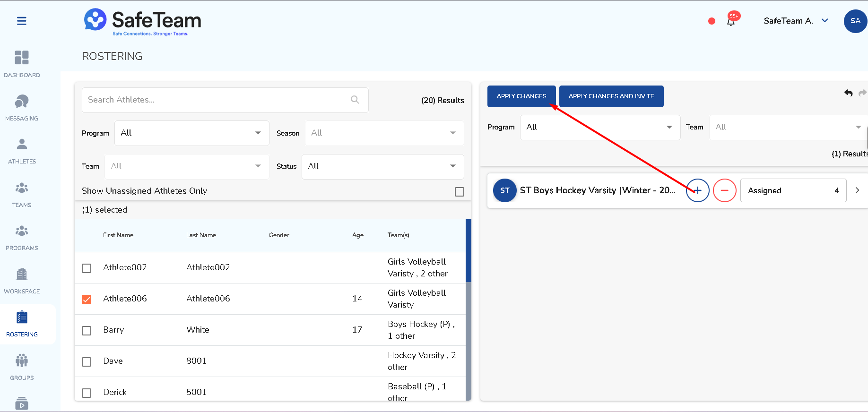
Task: Select the Athlete002 row checkbox
Action: (x=87, y=268)
